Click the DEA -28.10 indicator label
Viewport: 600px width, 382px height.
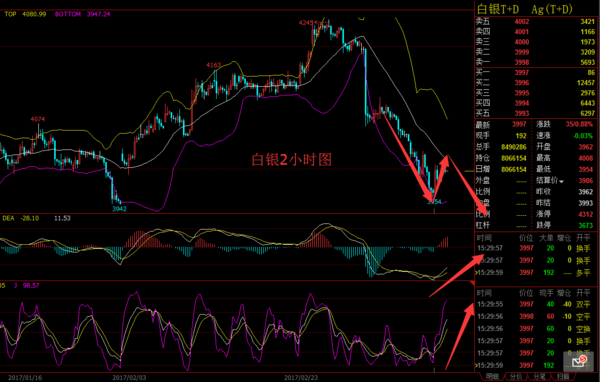[21, 218]
